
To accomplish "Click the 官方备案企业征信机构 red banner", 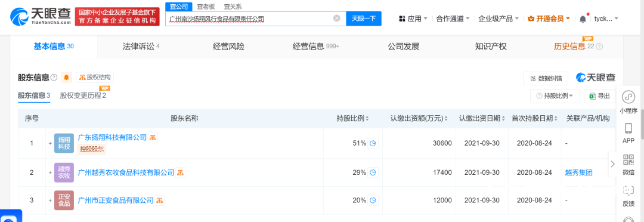I will pyautogui.click(x=117, y=17).
